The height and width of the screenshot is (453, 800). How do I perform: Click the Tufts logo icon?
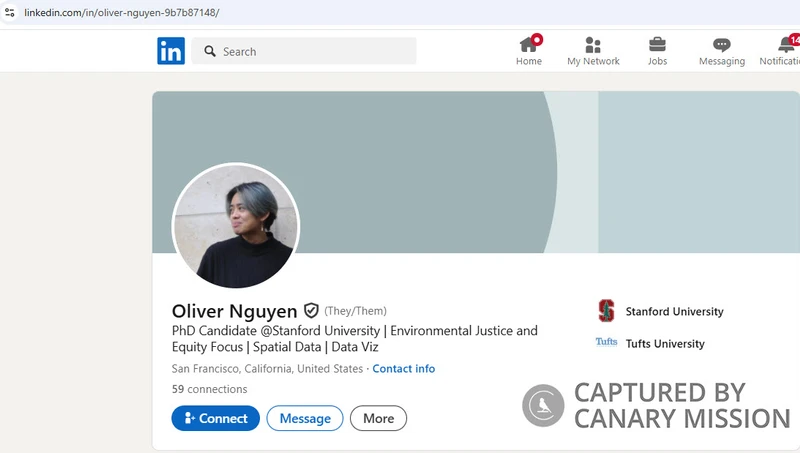pos(606,342)
